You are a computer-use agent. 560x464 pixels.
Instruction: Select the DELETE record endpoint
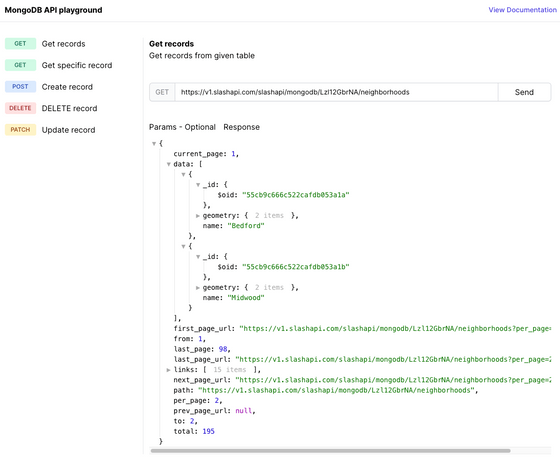[x=69, y=108]
